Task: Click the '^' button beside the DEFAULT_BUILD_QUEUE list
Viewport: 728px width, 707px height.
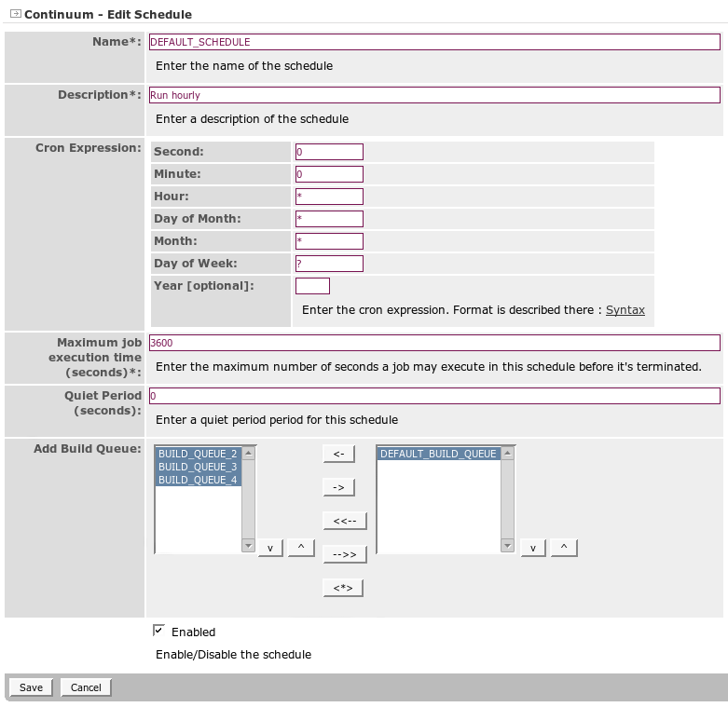Action: (563, 548)
